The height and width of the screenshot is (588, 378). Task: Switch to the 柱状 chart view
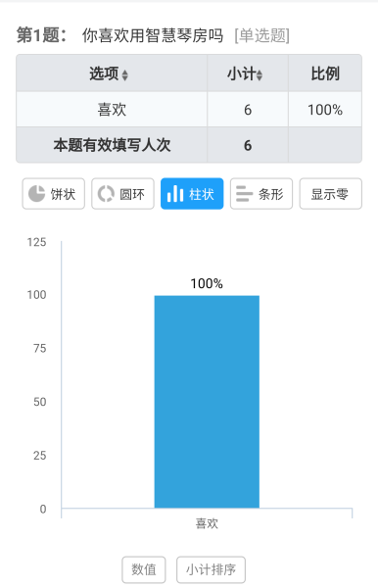192,194
